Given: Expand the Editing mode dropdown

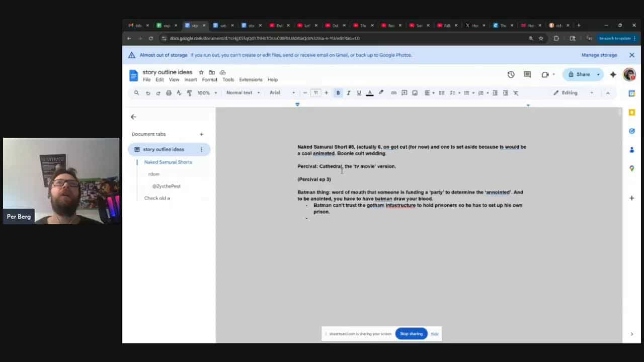Looking at the screenshot, I should (574, 93).
